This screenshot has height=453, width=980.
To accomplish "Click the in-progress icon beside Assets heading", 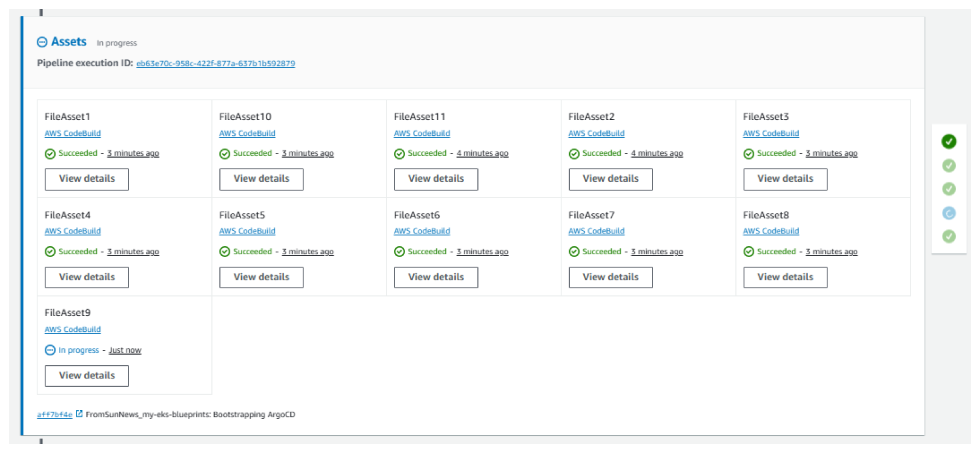I will coord(42,42).
